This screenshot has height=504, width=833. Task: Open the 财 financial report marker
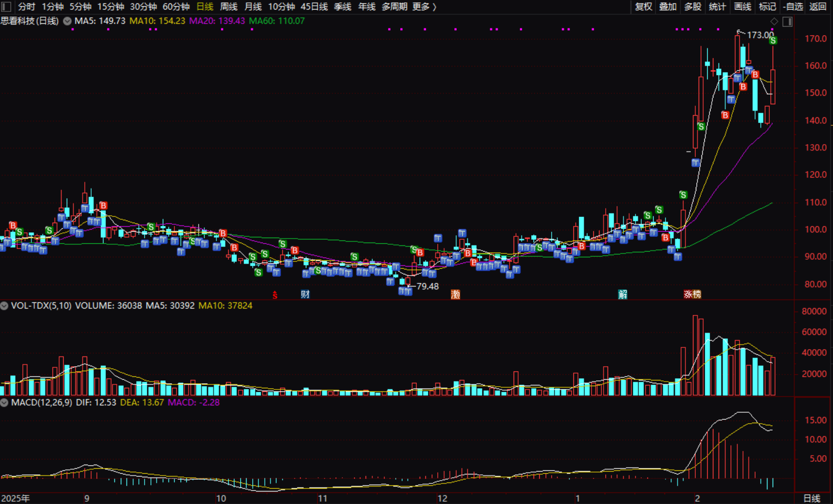(305, 294)
